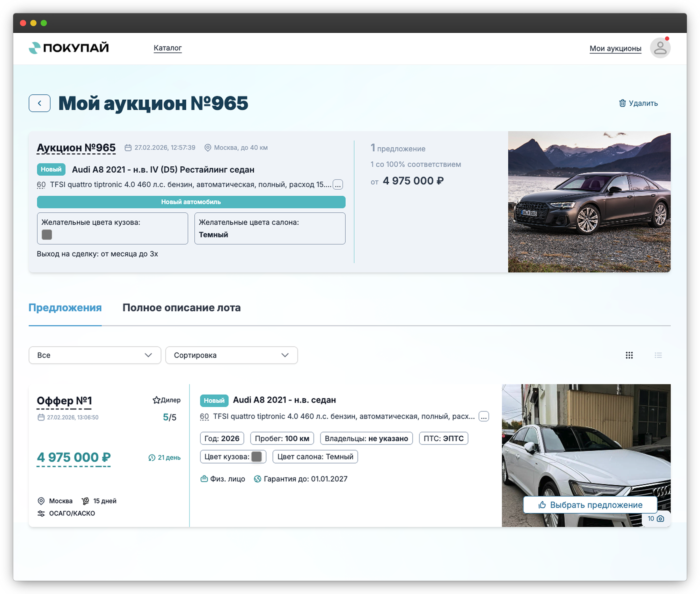Click the Удалить auction button

638,103
